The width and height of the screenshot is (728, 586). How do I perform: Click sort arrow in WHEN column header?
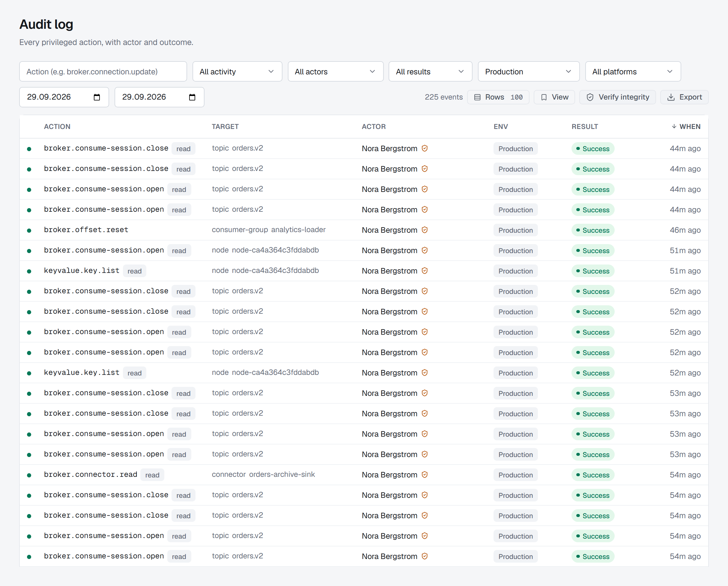[674, 126]
